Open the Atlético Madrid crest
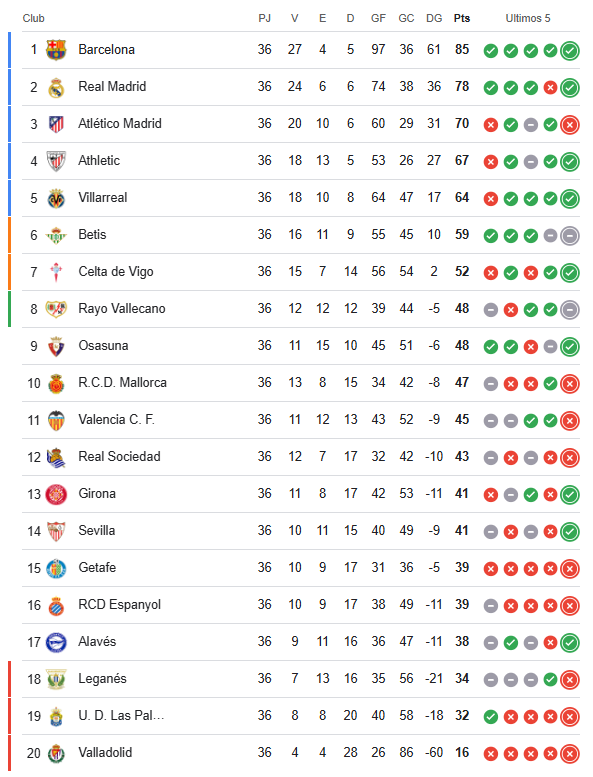593x777 pixels. click(56, 124)
